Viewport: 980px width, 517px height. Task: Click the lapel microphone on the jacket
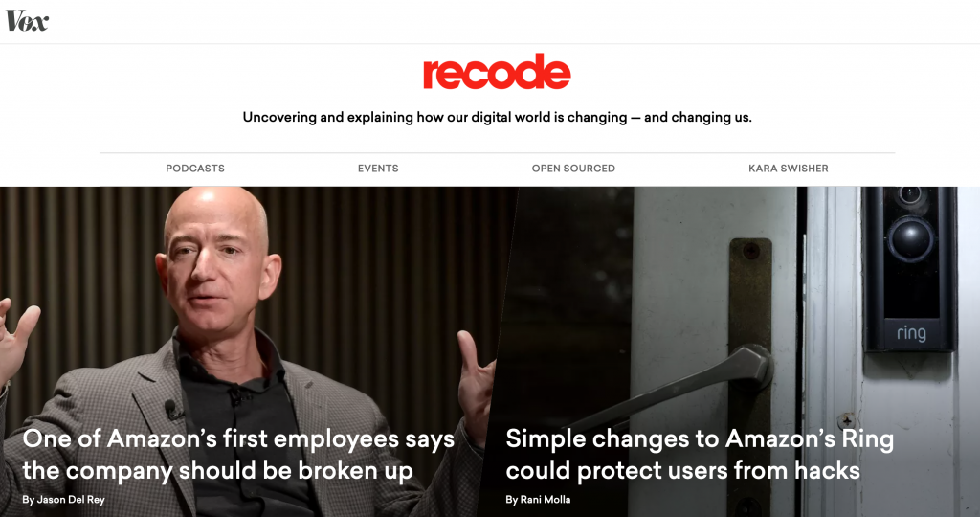click(x=170, y=409)
